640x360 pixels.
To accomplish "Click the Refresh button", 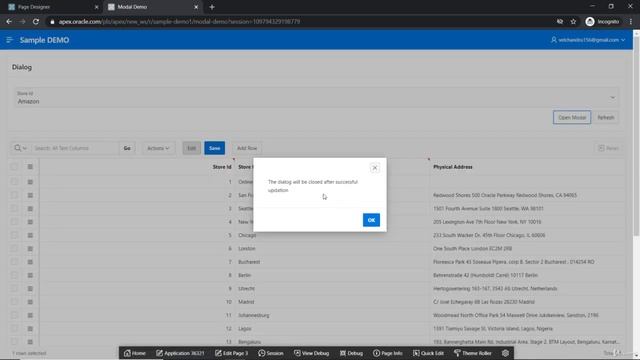I will tap(606, 118).
